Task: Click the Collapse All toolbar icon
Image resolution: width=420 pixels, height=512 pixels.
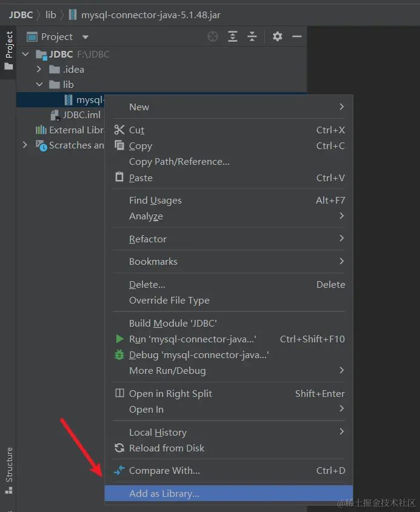Action: 252,37
